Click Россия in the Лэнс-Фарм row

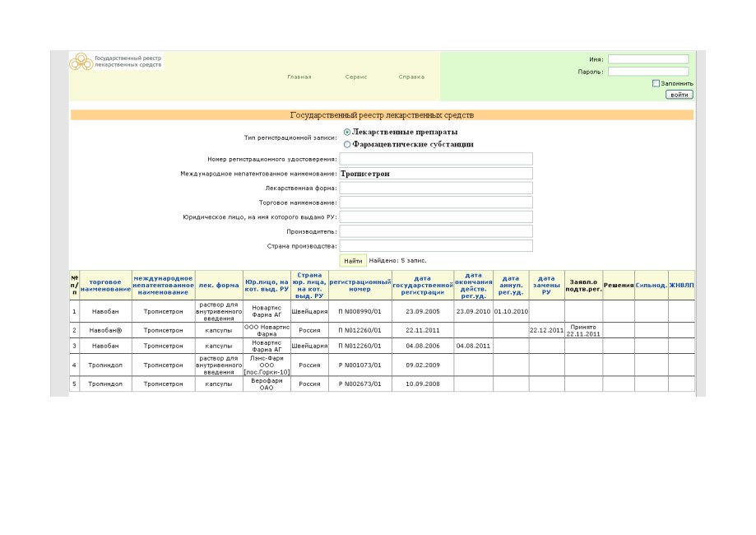pos(309,365)
